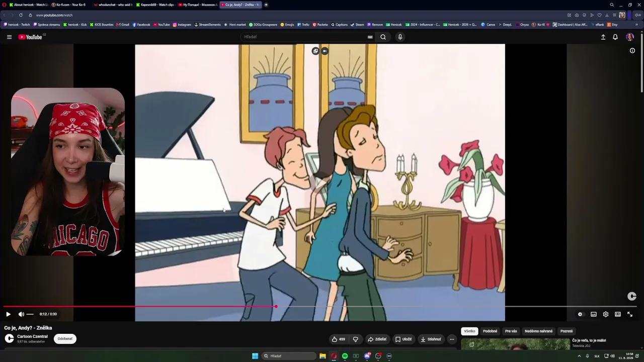Click the YouTube search magnifier button

(383, 37)
